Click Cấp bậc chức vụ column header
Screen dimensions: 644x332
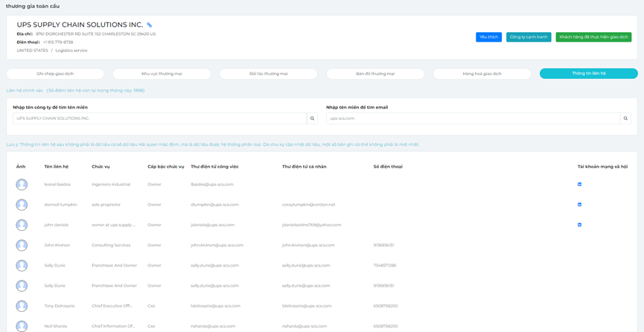(x=166, y=167)
